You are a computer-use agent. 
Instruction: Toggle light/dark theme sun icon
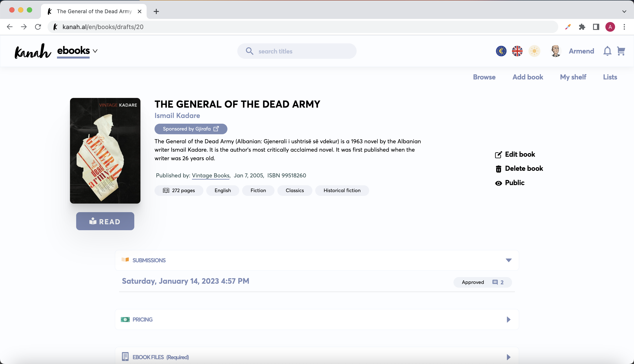tap(534, 51)
